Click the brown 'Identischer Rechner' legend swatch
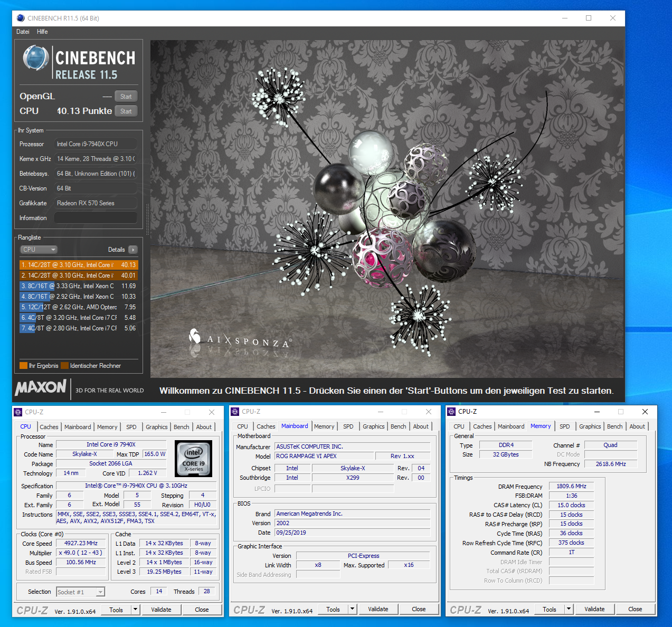This screenshot has height=627, width=672. (64, 366)
